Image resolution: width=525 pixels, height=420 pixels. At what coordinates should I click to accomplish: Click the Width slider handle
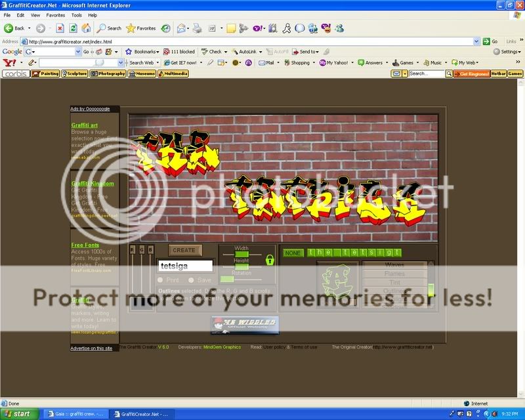(x=241, y=254)
